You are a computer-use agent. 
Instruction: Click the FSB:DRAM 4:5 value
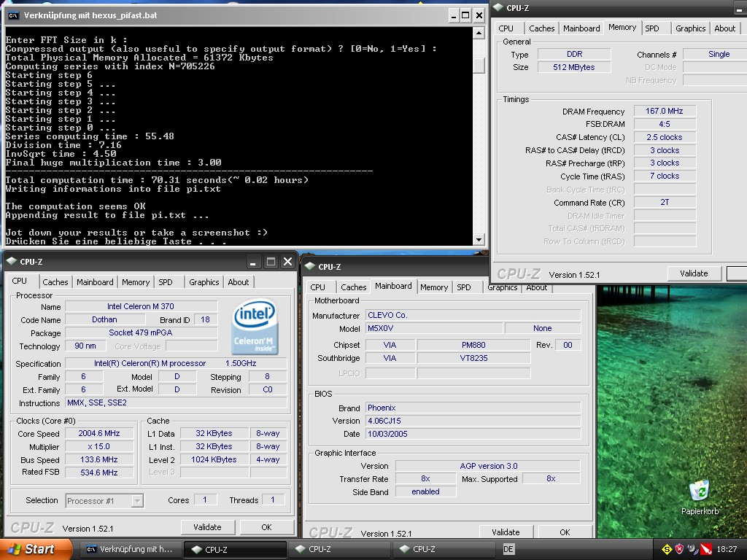coord(664,124)
